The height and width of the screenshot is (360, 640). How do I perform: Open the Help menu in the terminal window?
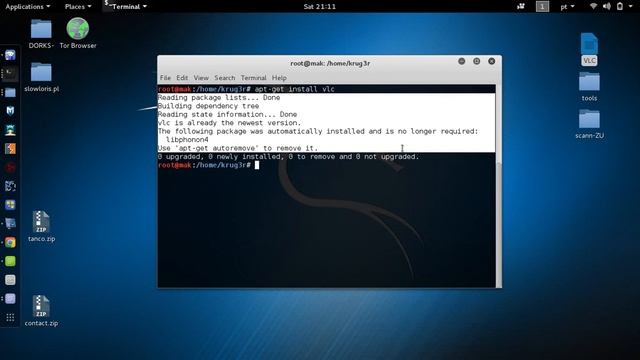pyautogui.click(x=279, y=78)
